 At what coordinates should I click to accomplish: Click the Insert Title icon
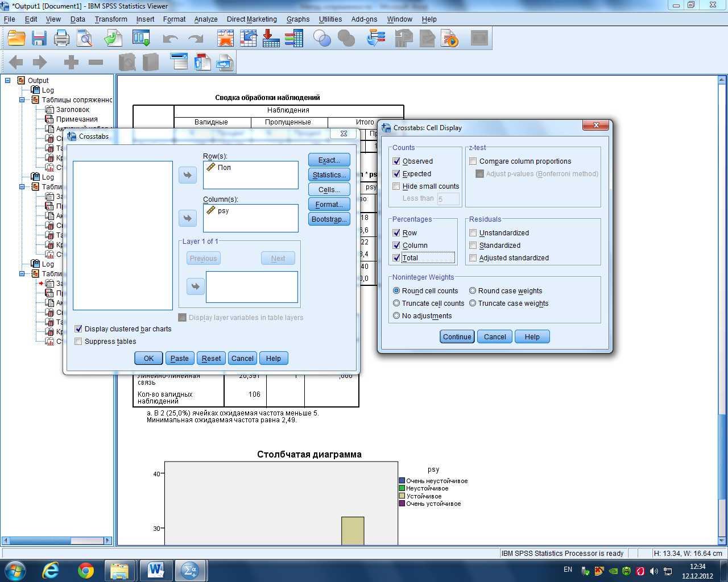click(x=202, y=62)
